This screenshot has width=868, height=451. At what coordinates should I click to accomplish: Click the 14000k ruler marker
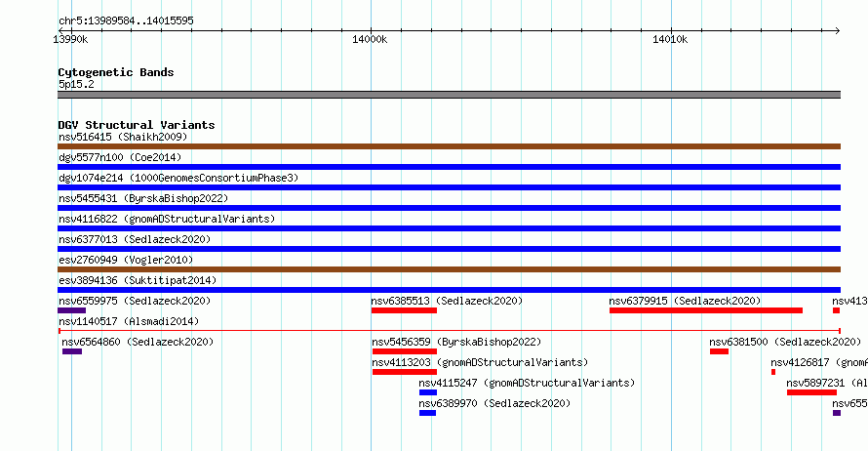pyautogui.click(x=370, y=39)
